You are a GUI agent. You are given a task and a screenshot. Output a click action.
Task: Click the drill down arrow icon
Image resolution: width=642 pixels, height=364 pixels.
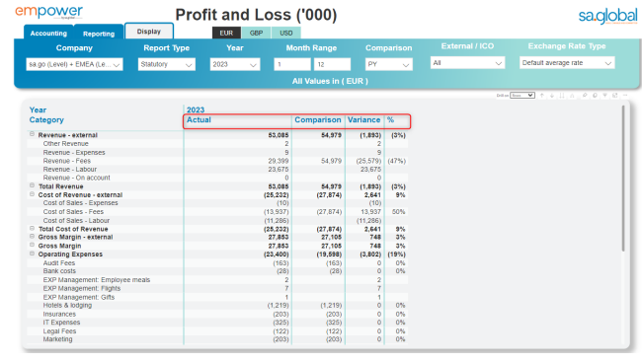552,96
